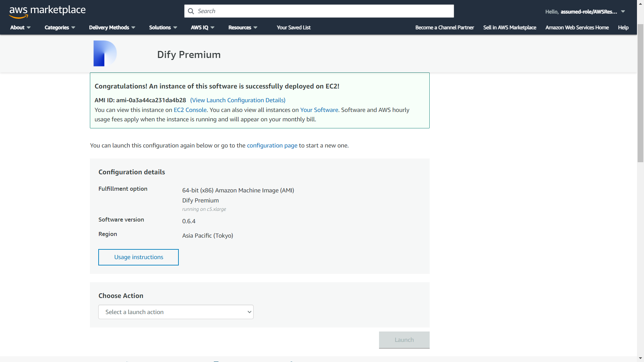Open View Launch Configuration Details link
Screen dimensions: 644x362
click(x=237, y=100)
